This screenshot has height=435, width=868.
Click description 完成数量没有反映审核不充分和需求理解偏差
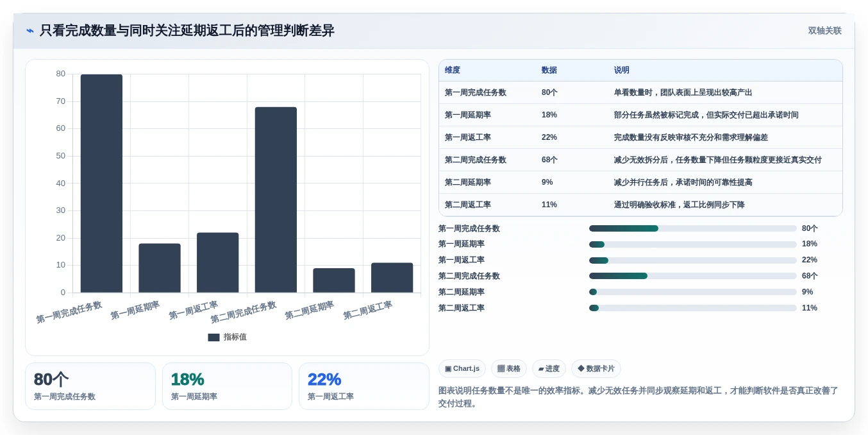click(x=691, y=137)
